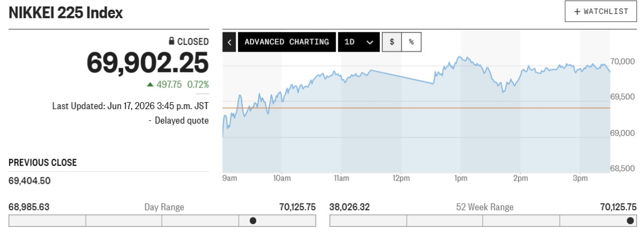
Task: Click the 9am label on chart axis
Action: (229, 178)
